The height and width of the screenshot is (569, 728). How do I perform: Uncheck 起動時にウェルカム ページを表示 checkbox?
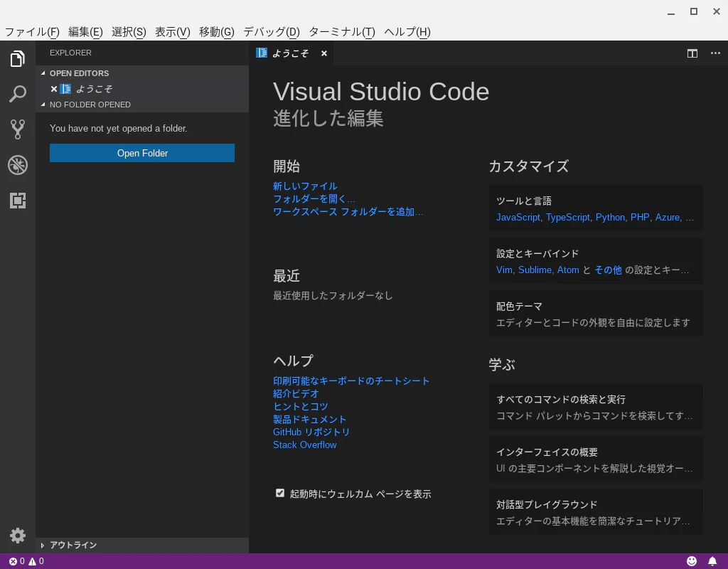coord(280,493)
